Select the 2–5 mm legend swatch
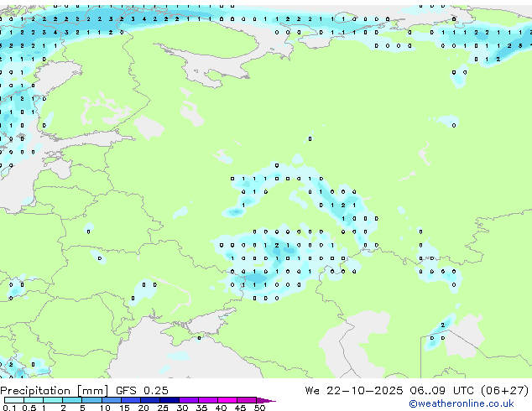This screenshot has width=532, height=411. point(72,400)
